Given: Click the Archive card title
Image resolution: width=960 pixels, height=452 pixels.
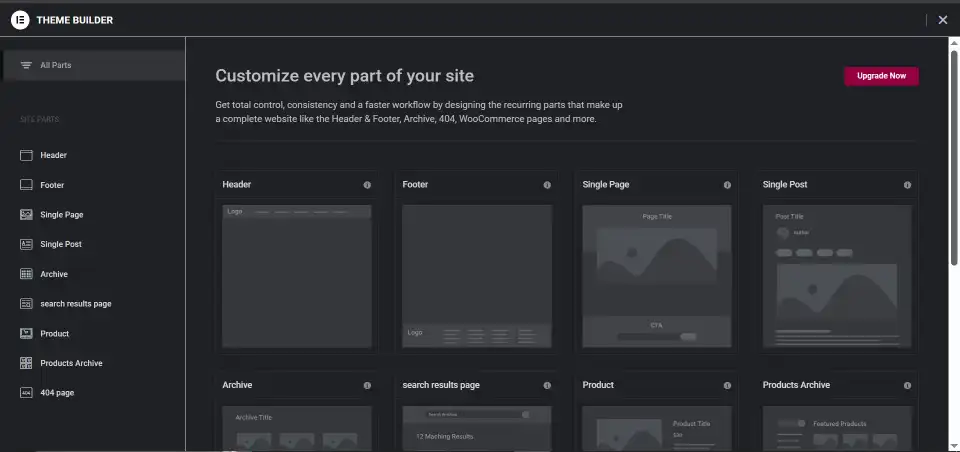Looking at the screenshot, I should (x=237, y=385).
